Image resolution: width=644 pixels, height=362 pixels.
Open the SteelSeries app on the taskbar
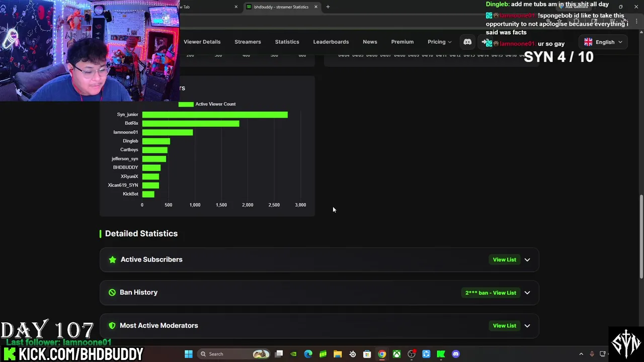click(x=352, y=354)
